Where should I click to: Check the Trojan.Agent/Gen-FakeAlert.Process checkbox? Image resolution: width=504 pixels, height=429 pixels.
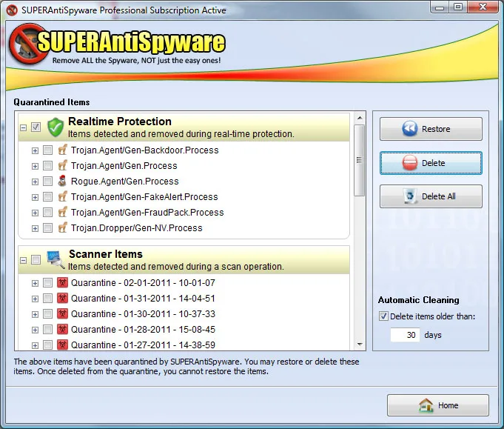click(47, 196)
